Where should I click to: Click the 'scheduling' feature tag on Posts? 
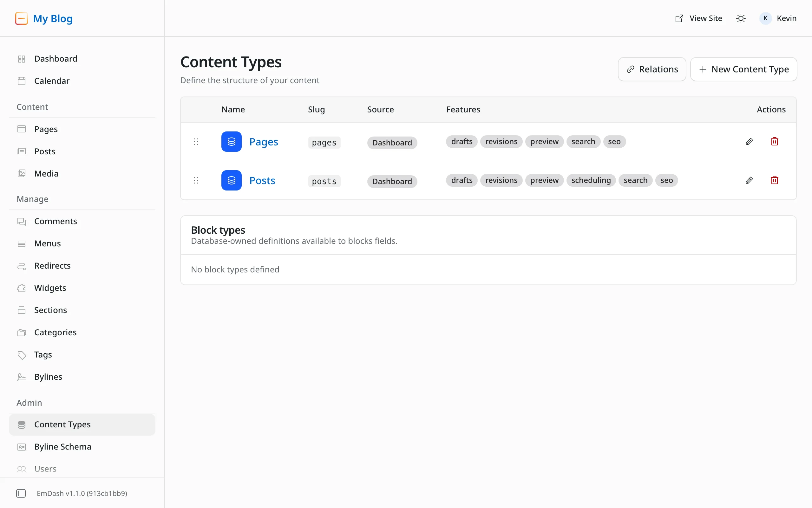pos(591,180)
